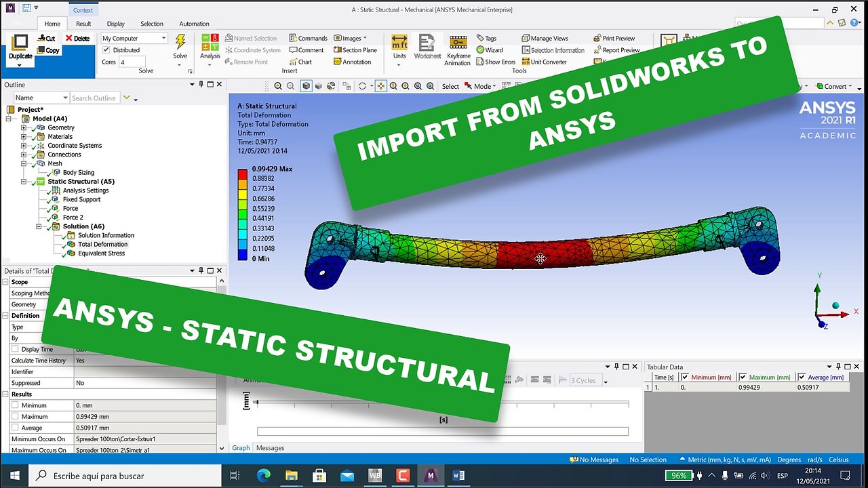Toggle Minimum [mm] column checkbox in Tabular Data
Image resolution: width=868 pixels, height=488 pixels.
click(685, 377)
